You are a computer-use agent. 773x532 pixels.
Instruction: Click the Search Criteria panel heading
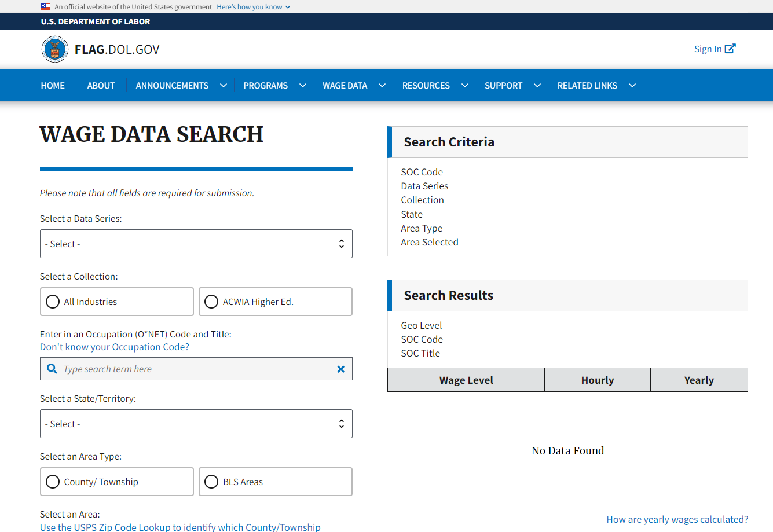(x=449, y=142)
